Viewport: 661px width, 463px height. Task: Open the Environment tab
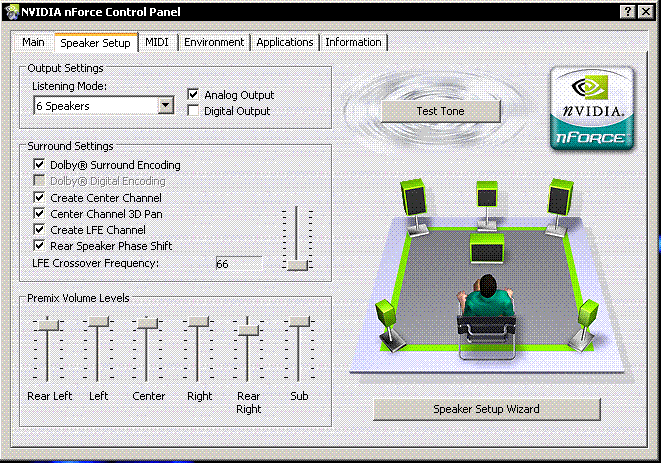(x=214, y=42)
